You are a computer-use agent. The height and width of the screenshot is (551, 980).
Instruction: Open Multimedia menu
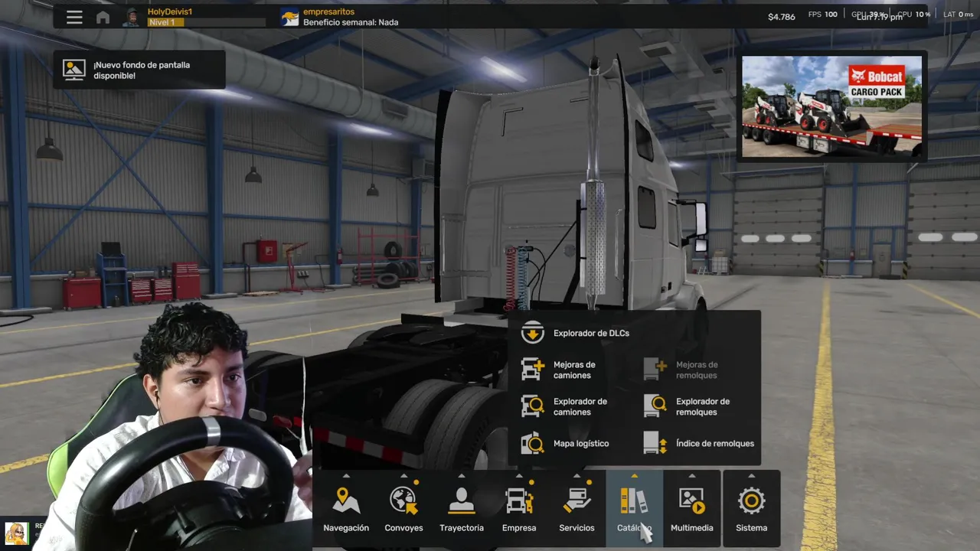(x=692, y=509)
